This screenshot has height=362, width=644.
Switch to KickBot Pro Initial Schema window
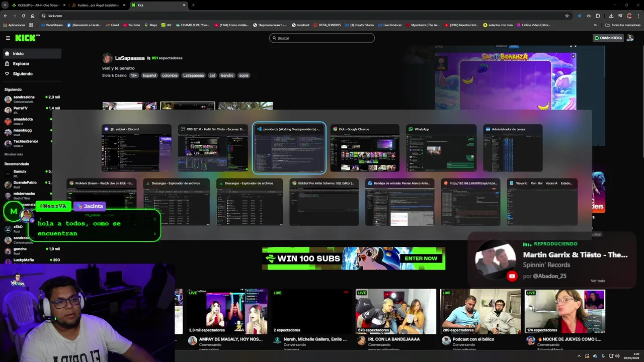pos(325,202)
